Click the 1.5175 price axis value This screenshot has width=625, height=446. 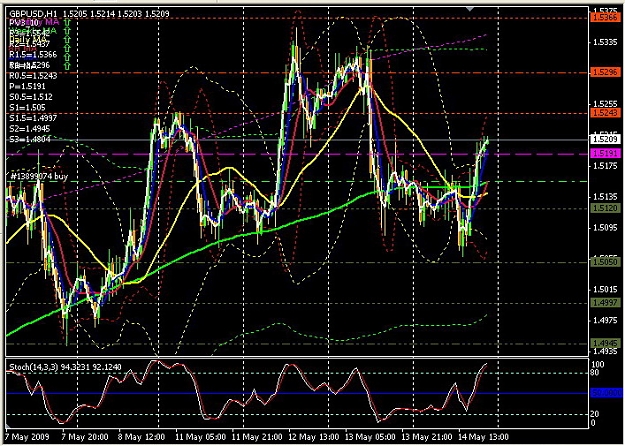pos(606,166)
